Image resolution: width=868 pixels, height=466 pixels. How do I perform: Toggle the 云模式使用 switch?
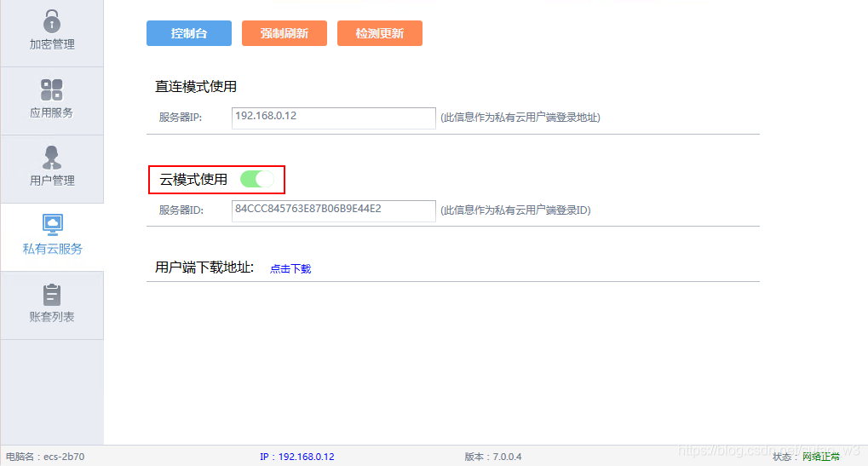257,179
